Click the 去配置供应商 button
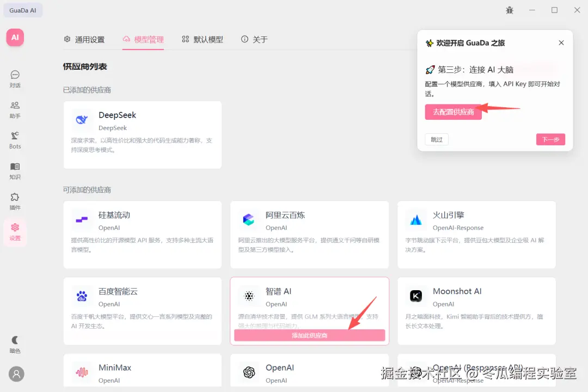The height and width of the screenshot is (392, 588). click(454, 112)
